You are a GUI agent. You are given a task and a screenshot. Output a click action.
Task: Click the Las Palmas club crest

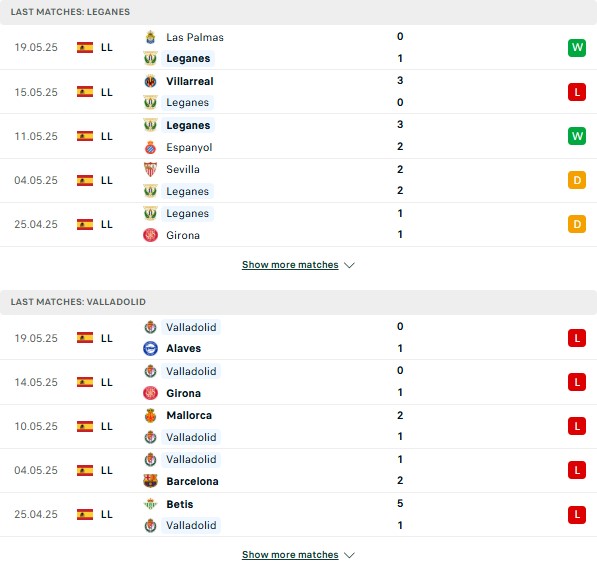pos(150,37)
